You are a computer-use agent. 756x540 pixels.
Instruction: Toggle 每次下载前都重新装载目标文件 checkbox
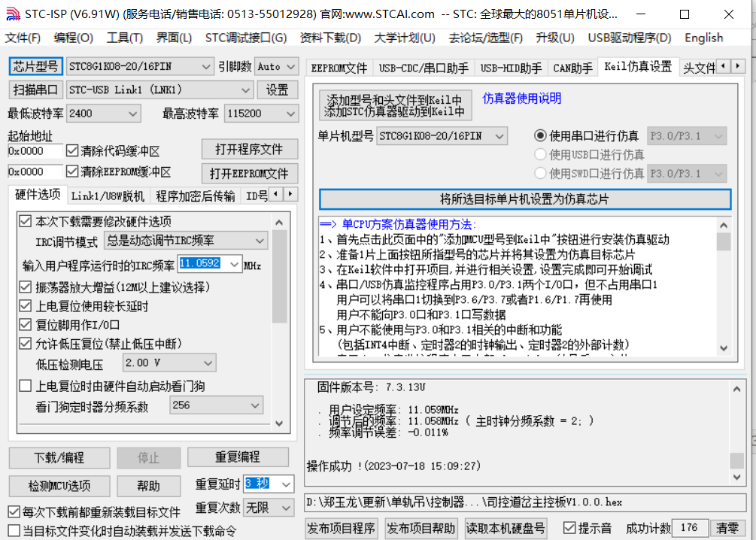(x=14, y=511)
